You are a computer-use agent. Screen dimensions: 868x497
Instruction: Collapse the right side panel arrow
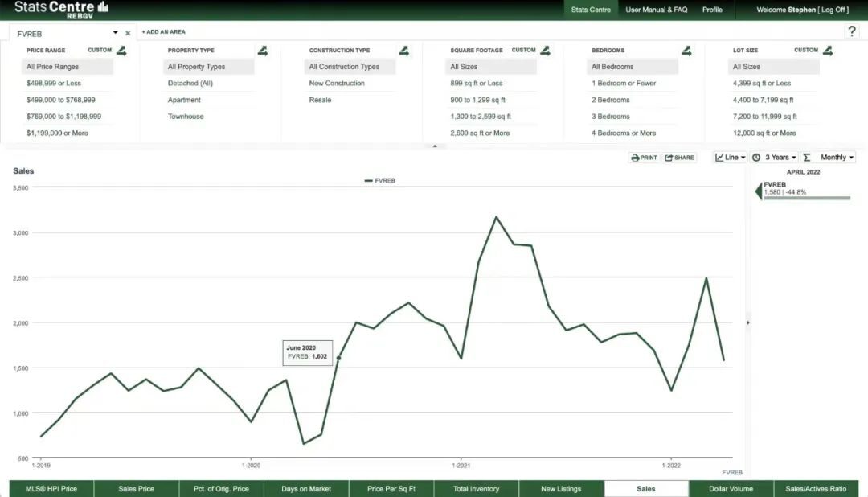click(748, 322)
